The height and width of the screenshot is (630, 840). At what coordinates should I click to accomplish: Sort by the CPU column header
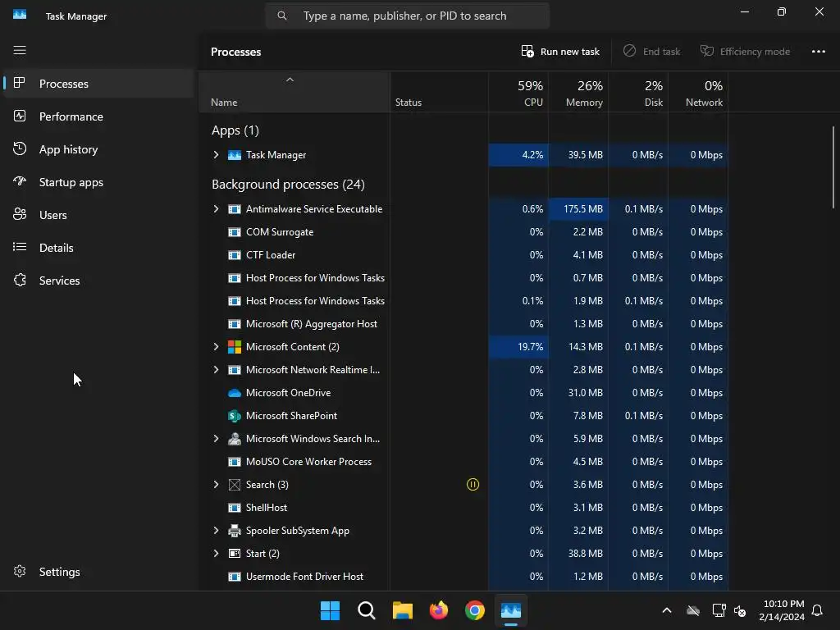tap(518, 92)
